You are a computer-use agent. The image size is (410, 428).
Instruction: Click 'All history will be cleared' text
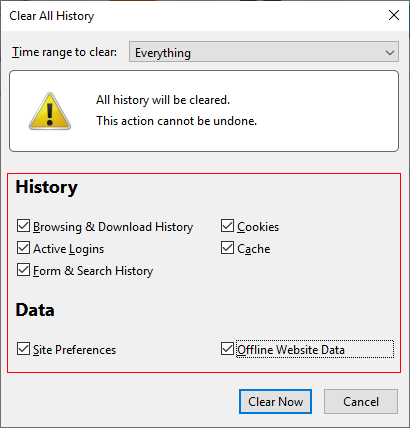coord(163,100)
